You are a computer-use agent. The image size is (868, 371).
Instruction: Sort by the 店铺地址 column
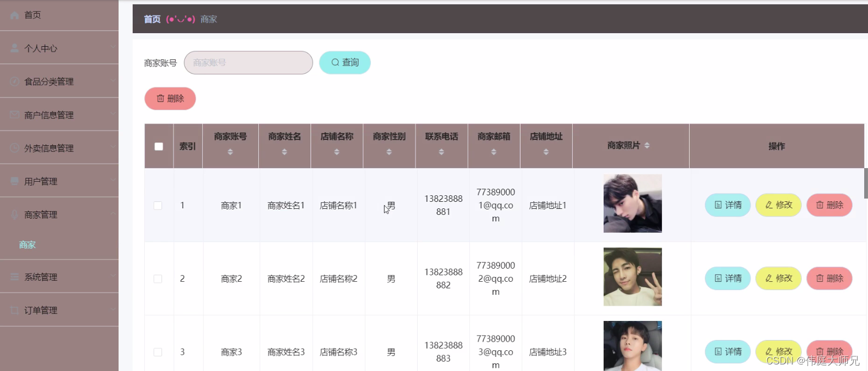click(546, 152)
